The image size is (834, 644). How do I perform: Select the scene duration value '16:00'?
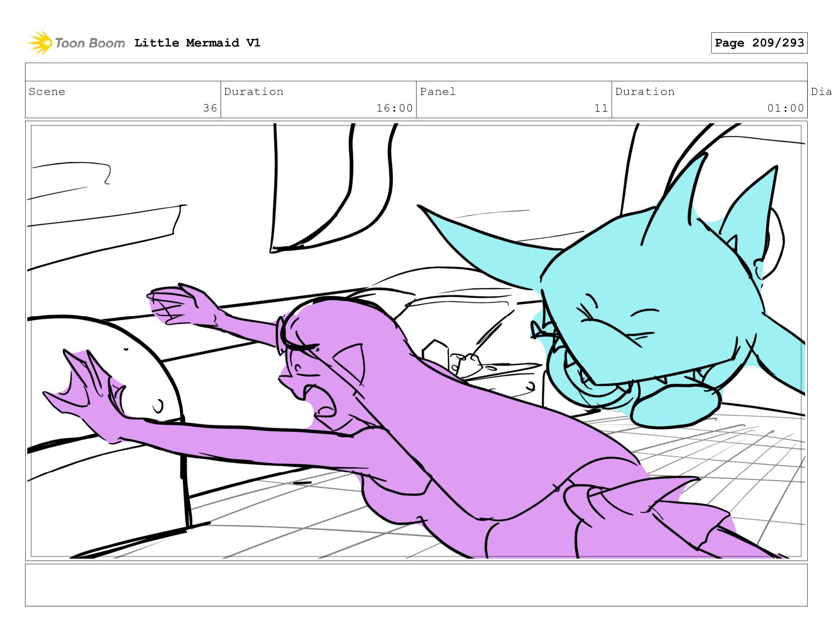coord(394,108)
